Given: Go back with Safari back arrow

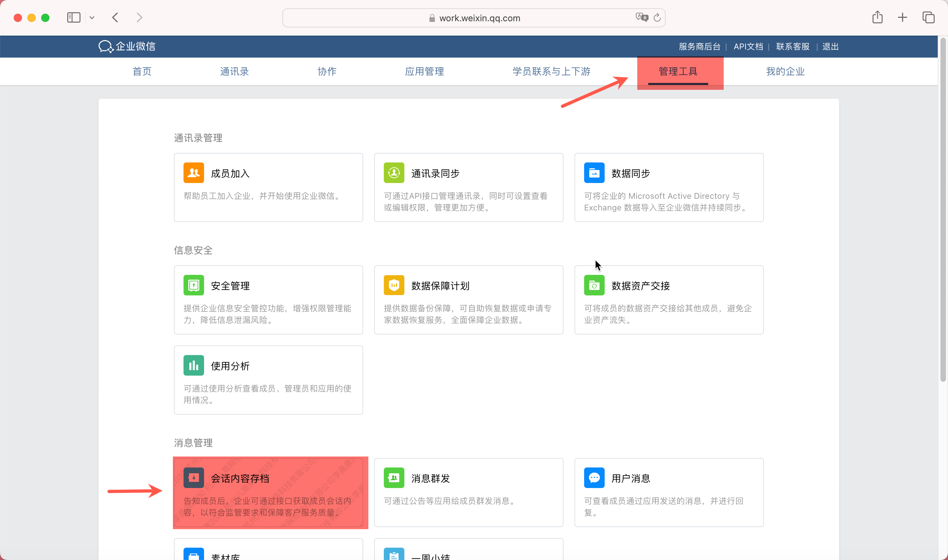Looking at the screenshot, I should (115, 17).
